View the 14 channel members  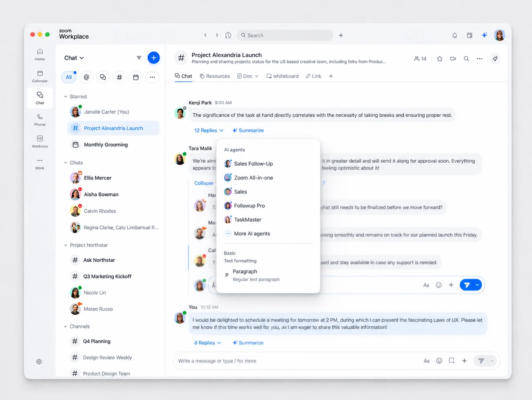click(420, 59)
